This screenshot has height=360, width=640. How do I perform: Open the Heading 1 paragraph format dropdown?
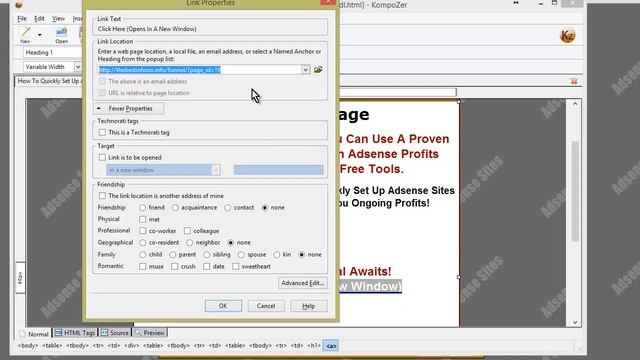pos(53,52)
